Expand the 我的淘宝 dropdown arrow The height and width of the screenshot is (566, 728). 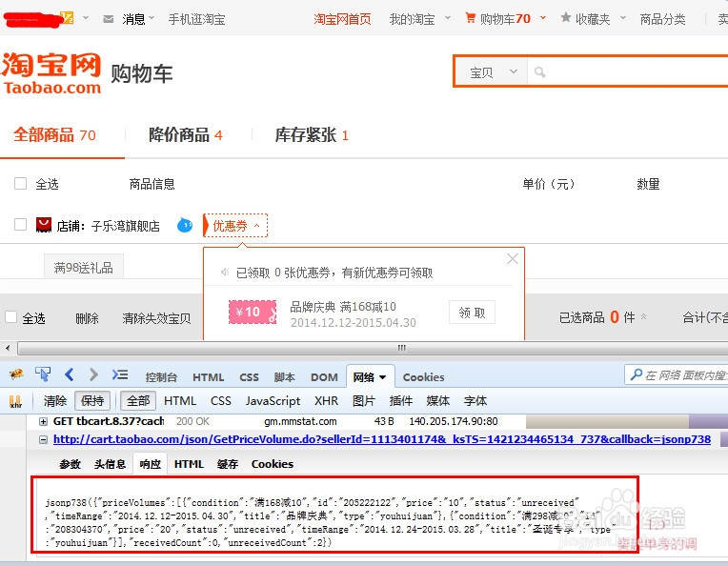point(448,18)
